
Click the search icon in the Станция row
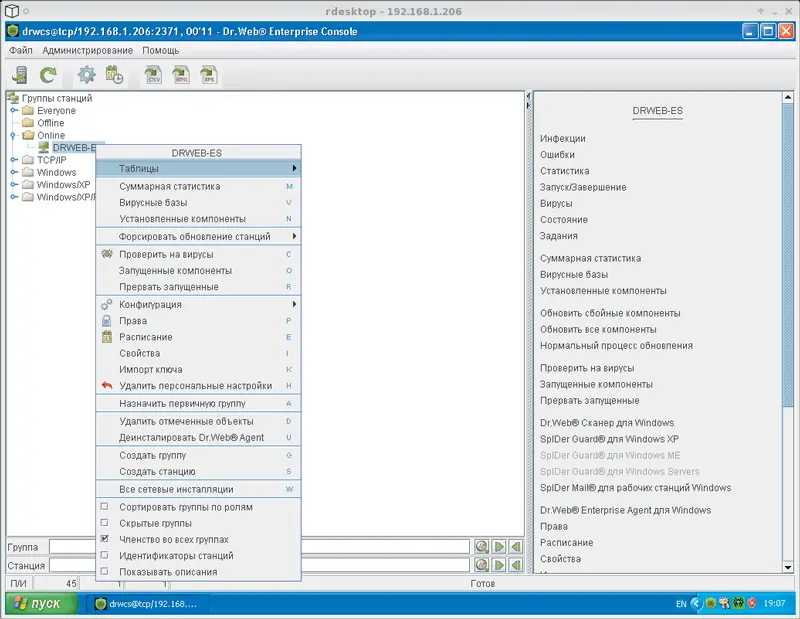tap(481, 565)
